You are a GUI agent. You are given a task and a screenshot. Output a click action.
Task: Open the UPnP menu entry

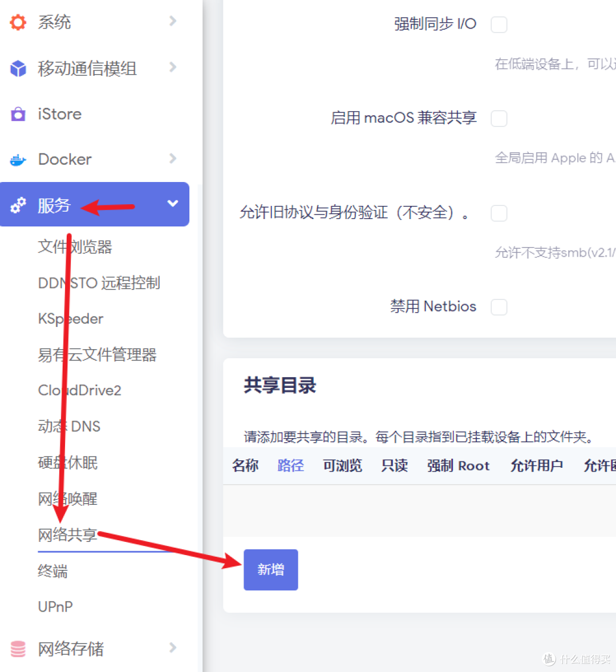pos(55,606)
